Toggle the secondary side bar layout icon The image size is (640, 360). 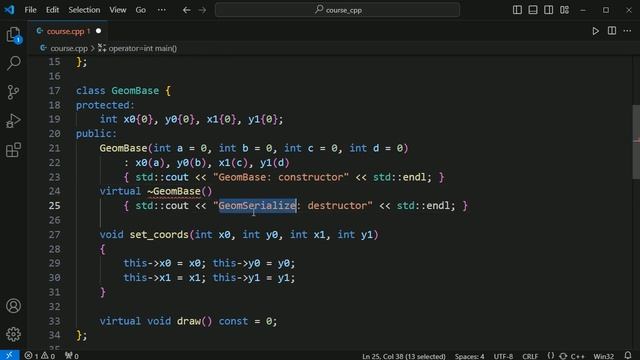(x=549, y=10)
